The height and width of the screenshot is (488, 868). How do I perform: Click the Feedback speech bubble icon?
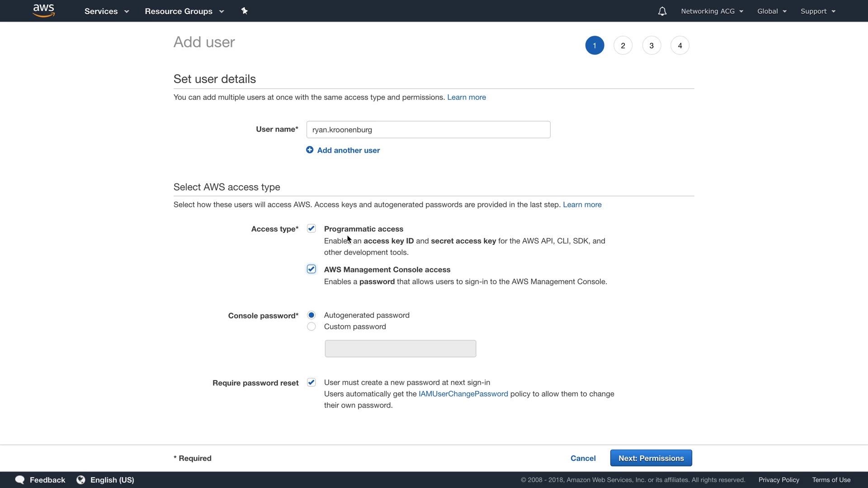[20, 480]
